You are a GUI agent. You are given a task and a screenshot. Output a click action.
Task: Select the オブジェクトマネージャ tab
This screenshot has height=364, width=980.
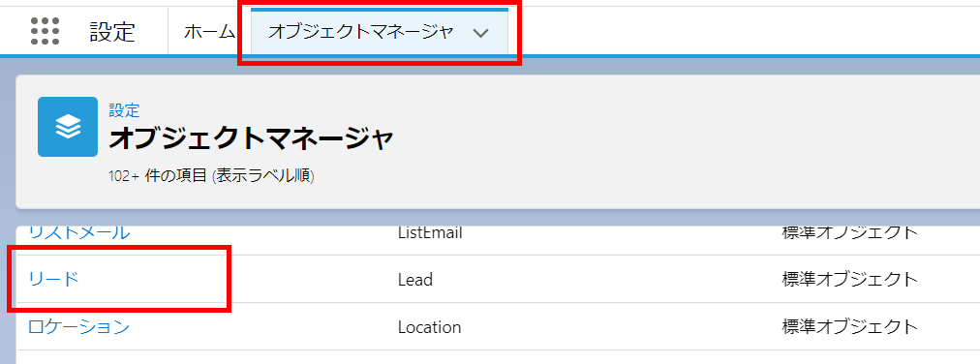click(359, 33)
